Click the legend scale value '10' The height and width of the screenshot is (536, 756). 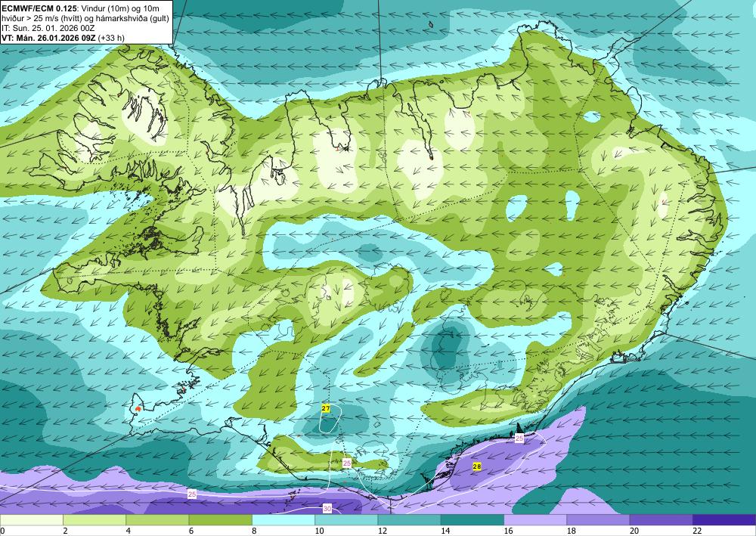point(319,531)
